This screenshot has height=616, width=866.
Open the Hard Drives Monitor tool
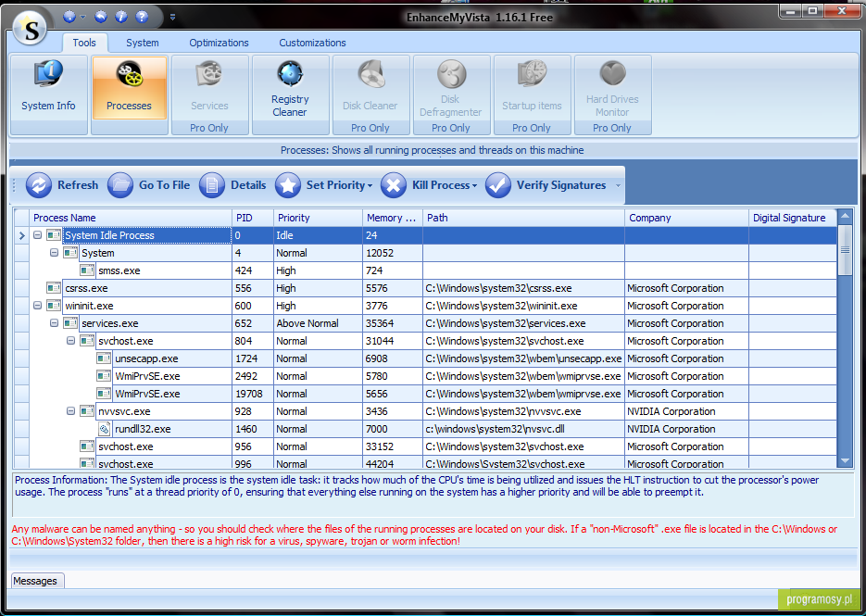click(x=613, y=95)
